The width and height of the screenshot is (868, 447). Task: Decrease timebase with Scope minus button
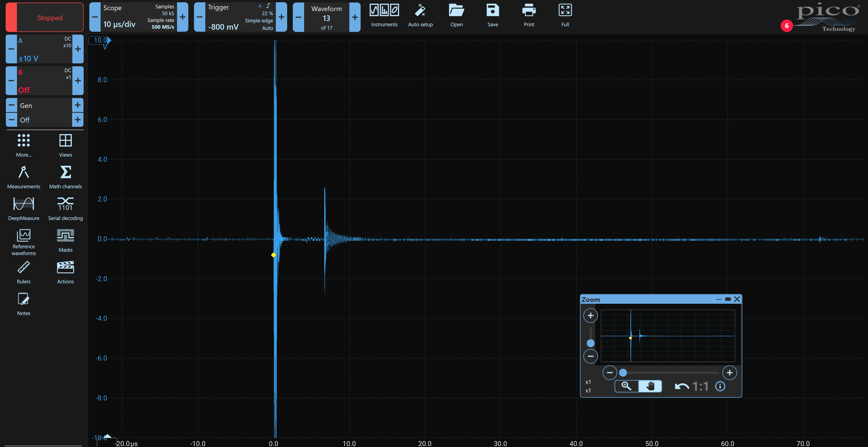95,17
